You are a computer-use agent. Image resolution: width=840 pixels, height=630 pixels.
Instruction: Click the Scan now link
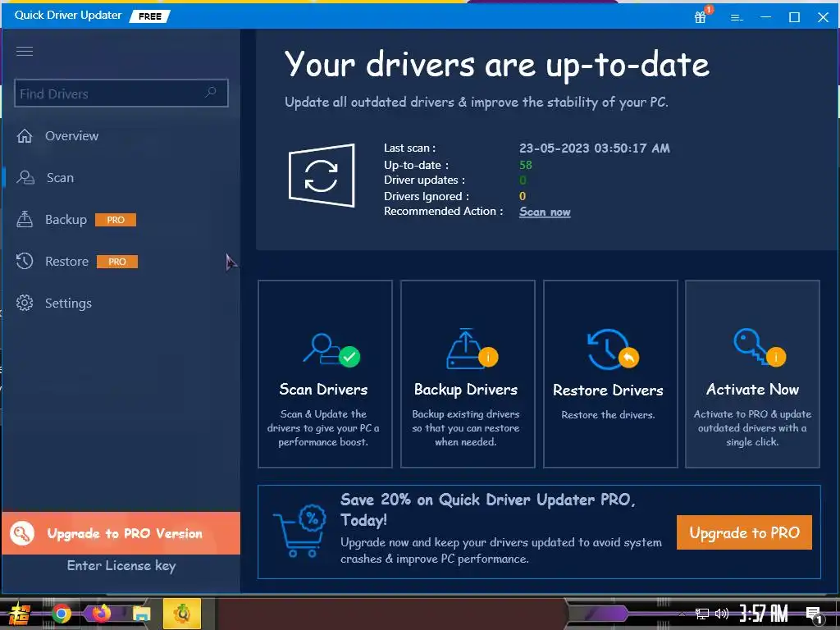(545, 212)
